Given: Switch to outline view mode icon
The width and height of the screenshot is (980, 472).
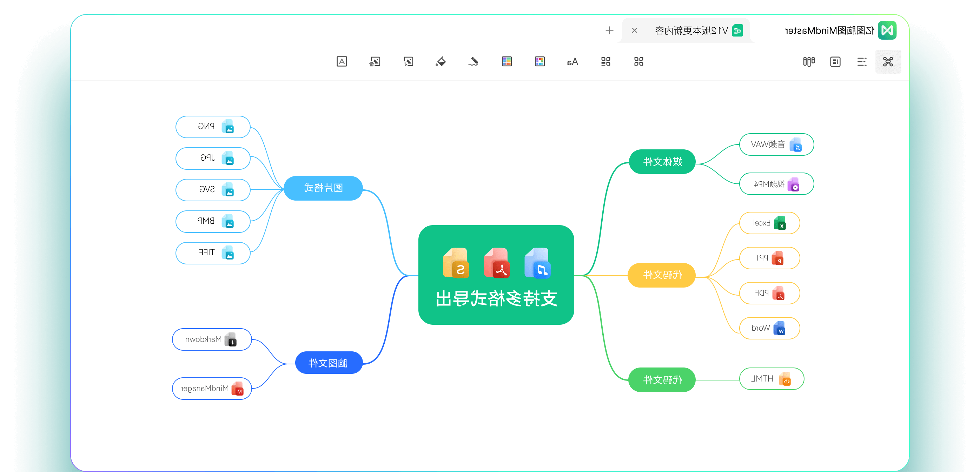Looking at the screenshot, I should tap(862, 62).
